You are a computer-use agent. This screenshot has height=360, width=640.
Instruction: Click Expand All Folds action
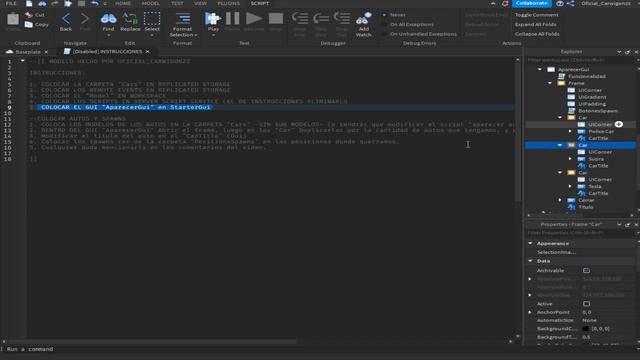536,24
